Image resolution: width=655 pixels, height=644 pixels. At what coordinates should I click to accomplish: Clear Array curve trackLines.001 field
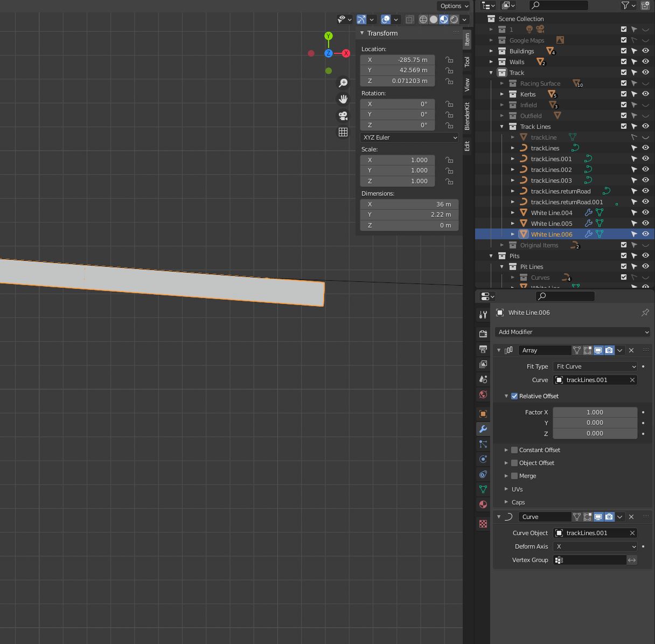click(632, 380)
